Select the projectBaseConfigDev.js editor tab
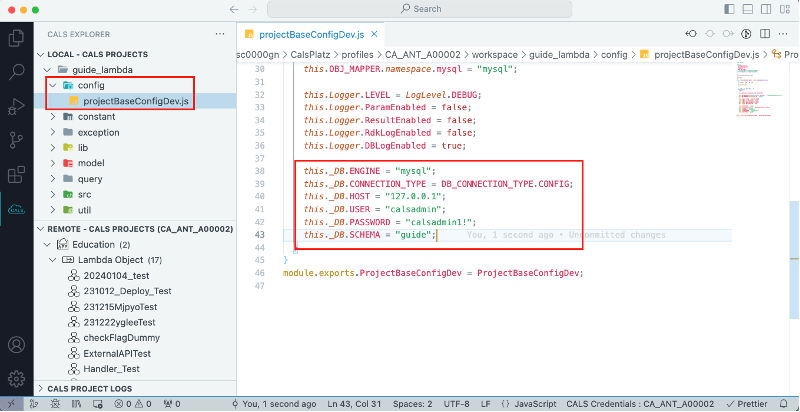Image resolution: width=800 pixels, height=412 pixels. [x=311, y=35]
